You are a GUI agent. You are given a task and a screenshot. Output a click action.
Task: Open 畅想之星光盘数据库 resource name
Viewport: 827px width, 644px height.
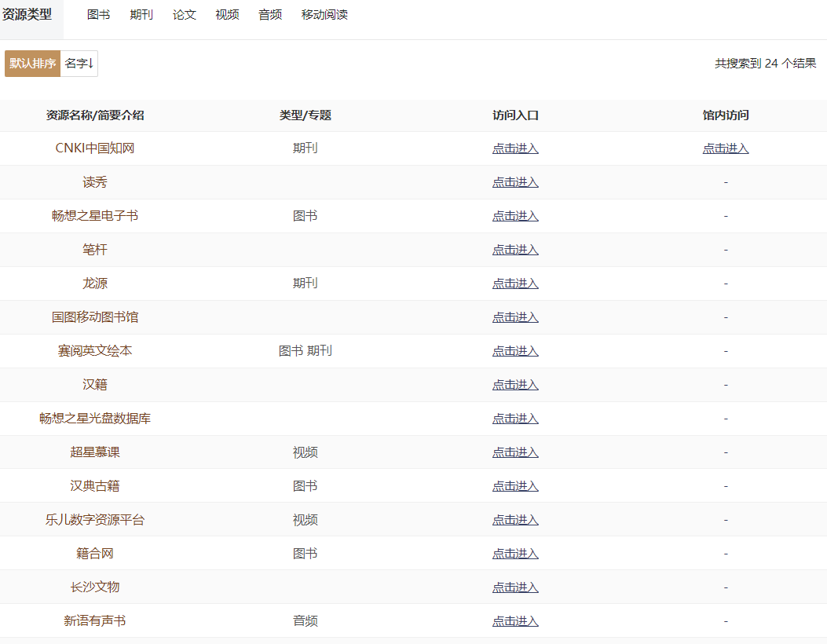(95, 419)
